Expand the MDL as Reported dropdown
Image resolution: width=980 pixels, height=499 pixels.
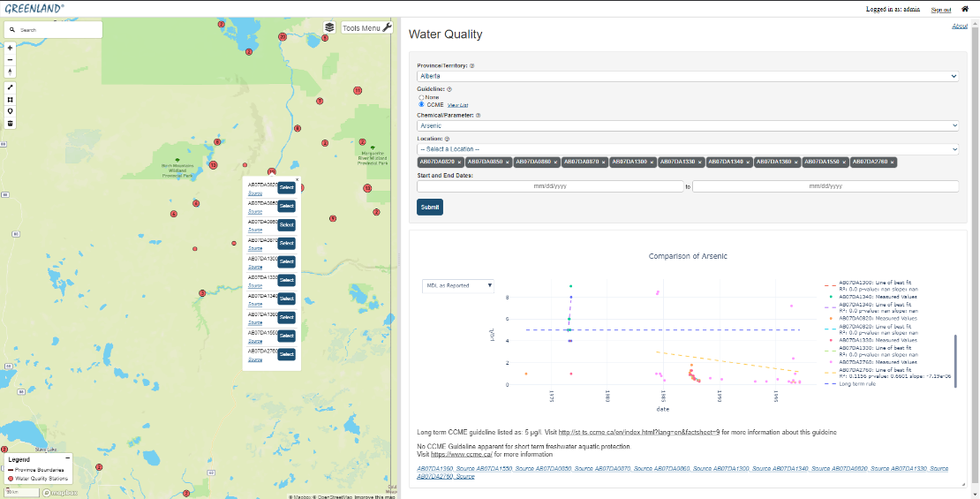point(458,285)
